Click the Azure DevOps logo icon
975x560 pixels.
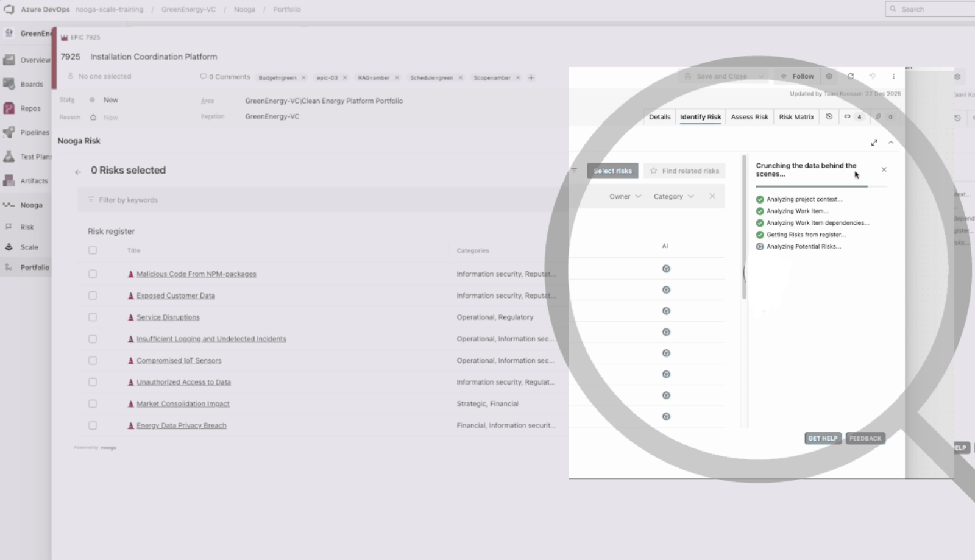pyautogui.click(x=9, y=9)
